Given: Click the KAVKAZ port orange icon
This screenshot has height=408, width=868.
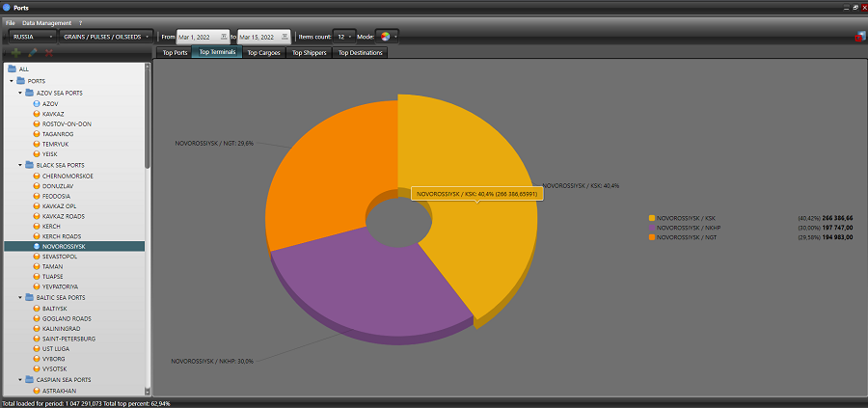Looking at the screenshot, I should pyautogui.click(x=37, y=114).
